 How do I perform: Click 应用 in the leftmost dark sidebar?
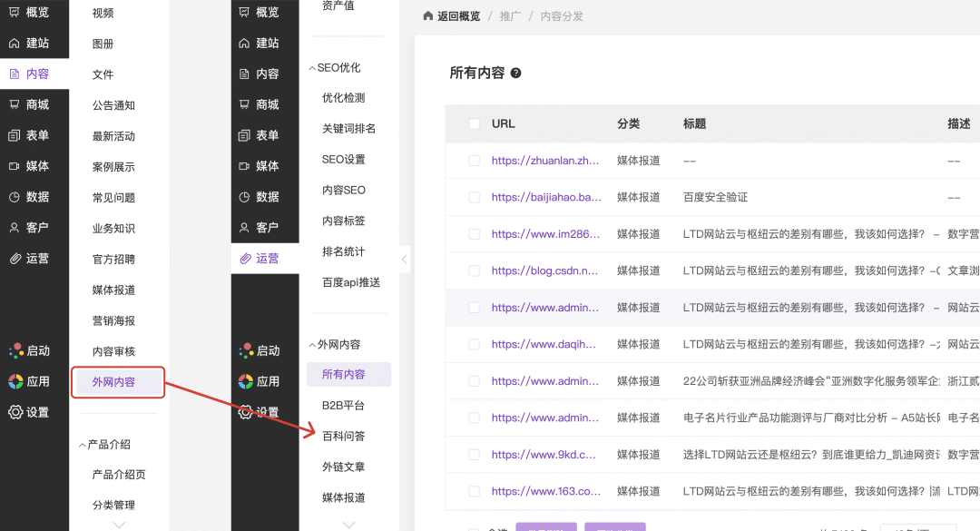tap(29, 381)
